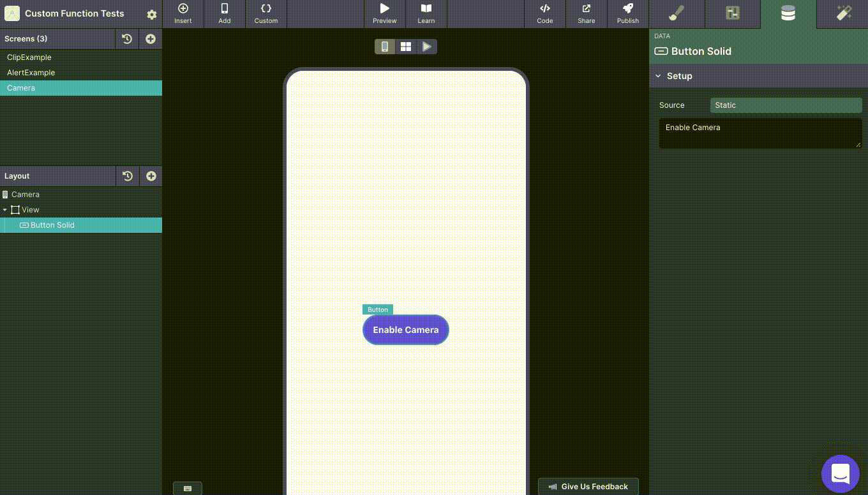This screenshot has height=495, width=868.
Task: Open the Source Static dropdown
Action: point(786,105)
